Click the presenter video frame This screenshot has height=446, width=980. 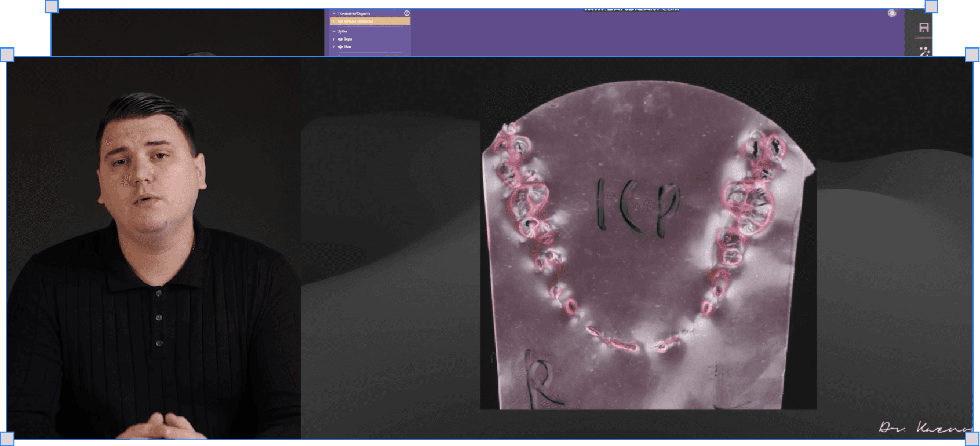coord(154,248)
